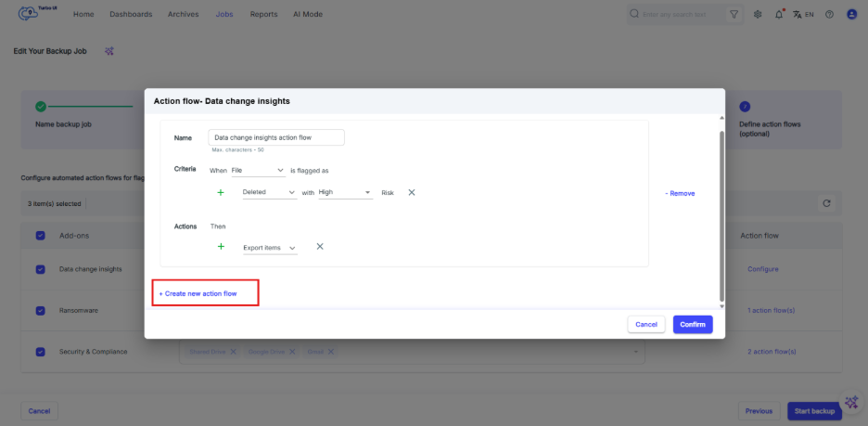The width and height of the screenshot is (868, 426).
Task: Expand the Deleted flag dropdown
Action: click(269, 192)
